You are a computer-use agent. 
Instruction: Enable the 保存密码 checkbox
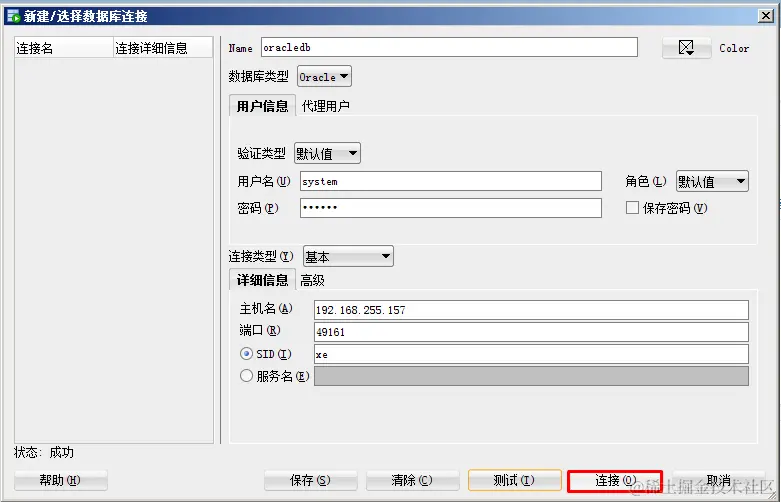click(x=632, y=208)
